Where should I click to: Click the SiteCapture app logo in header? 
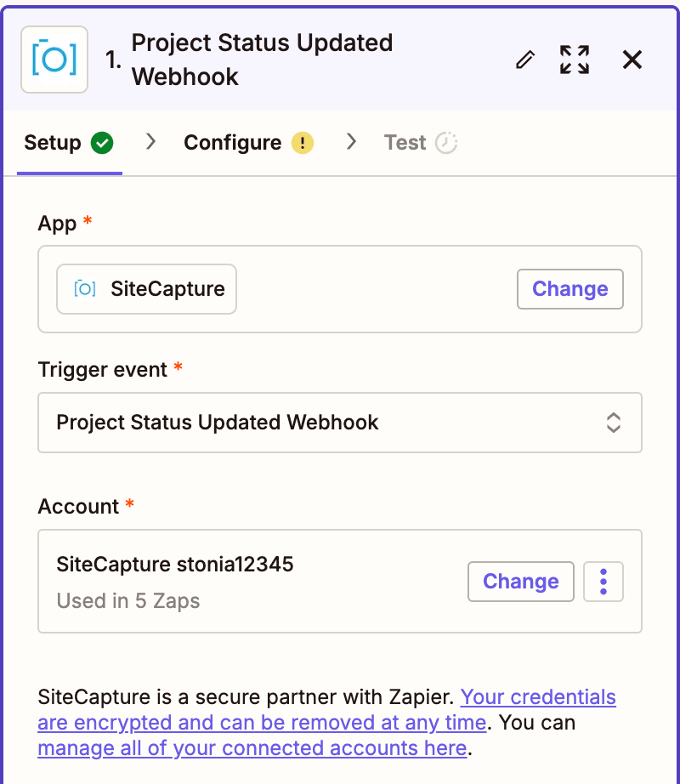click(x=54, y=59)
